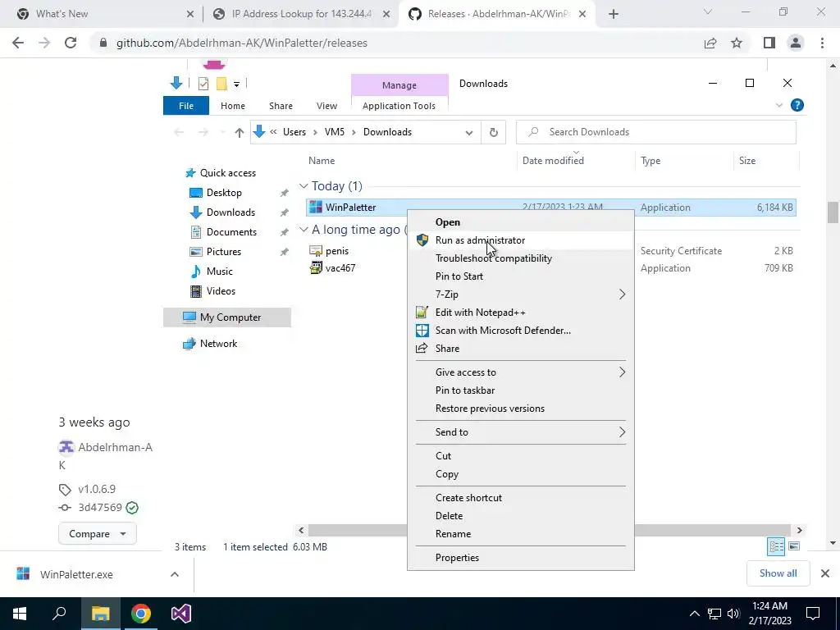Click the horizontal scrollbar right arrow in Explorer
840x630 pixels.
(799, 531)
